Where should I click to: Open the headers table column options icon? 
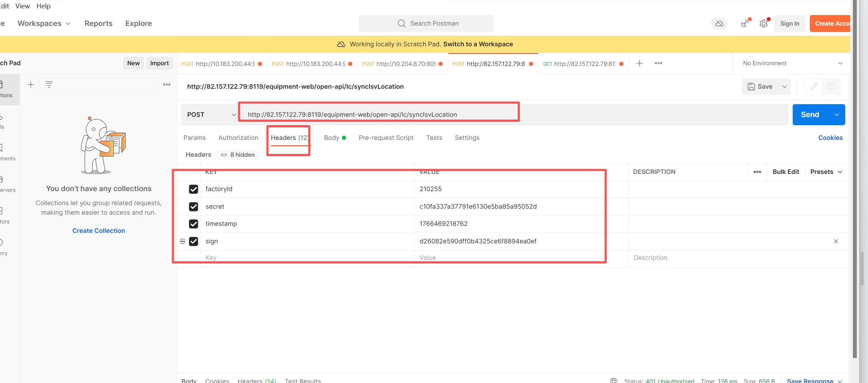pyautogui.click(x=757, y=172)
